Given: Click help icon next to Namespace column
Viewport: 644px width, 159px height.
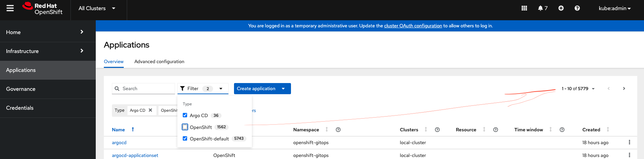Looking at the screenshot, I should pyautogui.click(x=338, y=130).
